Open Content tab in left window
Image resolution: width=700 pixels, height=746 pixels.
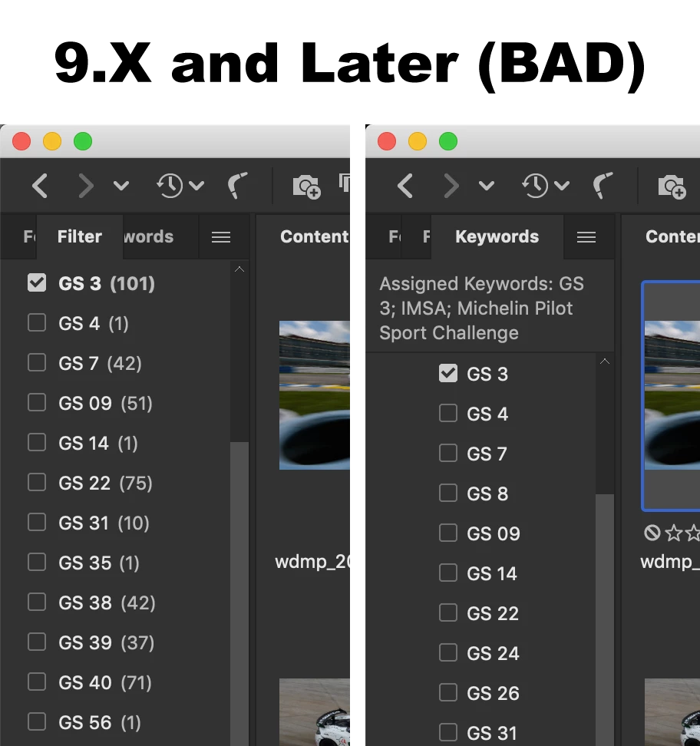point(314,236)
